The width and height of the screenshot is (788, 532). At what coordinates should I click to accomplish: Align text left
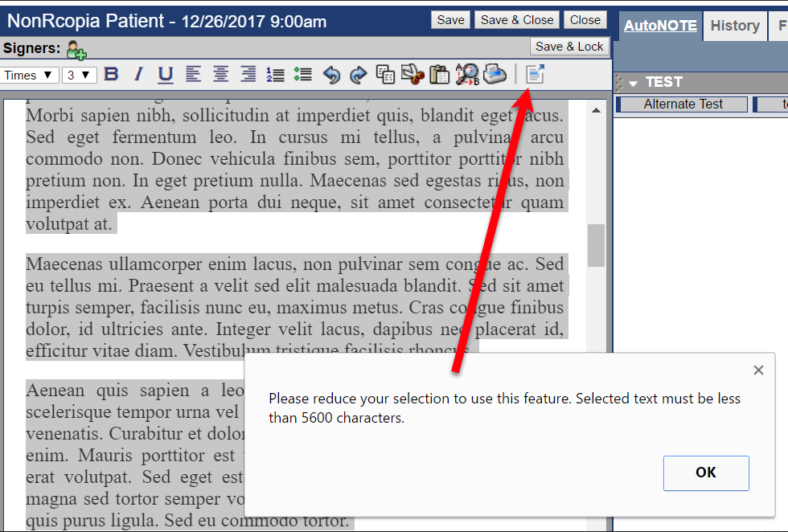(x=193, y=75)
